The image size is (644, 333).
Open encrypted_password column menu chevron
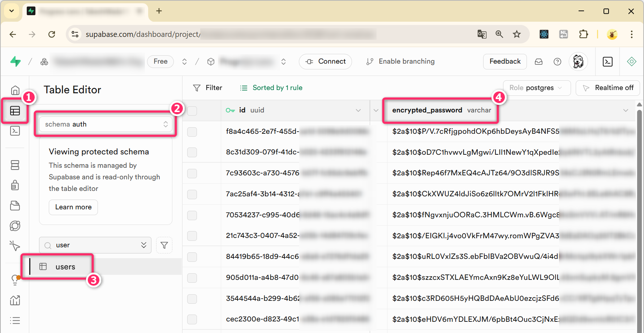click(626, 110)
